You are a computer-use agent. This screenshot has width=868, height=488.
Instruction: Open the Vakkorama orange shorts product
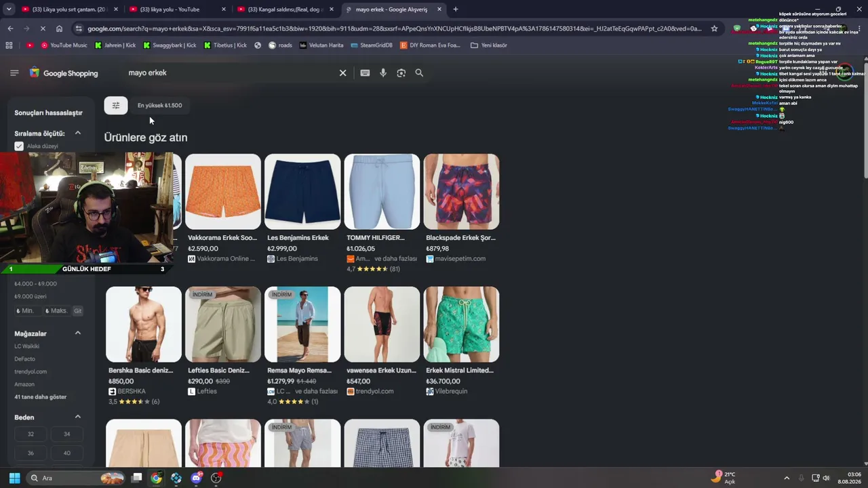tap(223, 192)
